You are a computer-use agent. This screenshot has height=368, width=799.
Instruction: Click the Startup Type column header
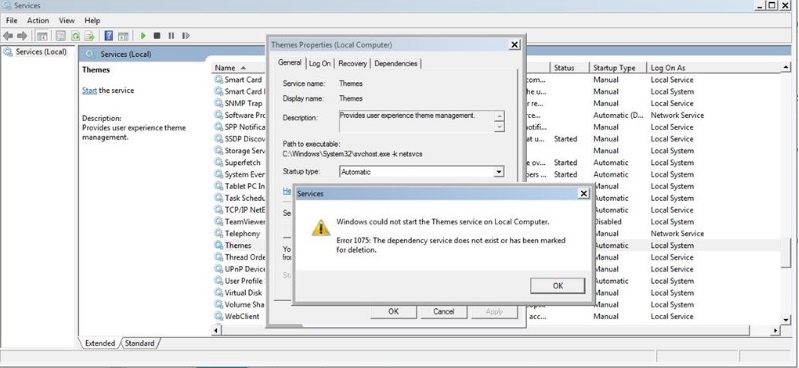coord(617,68)
